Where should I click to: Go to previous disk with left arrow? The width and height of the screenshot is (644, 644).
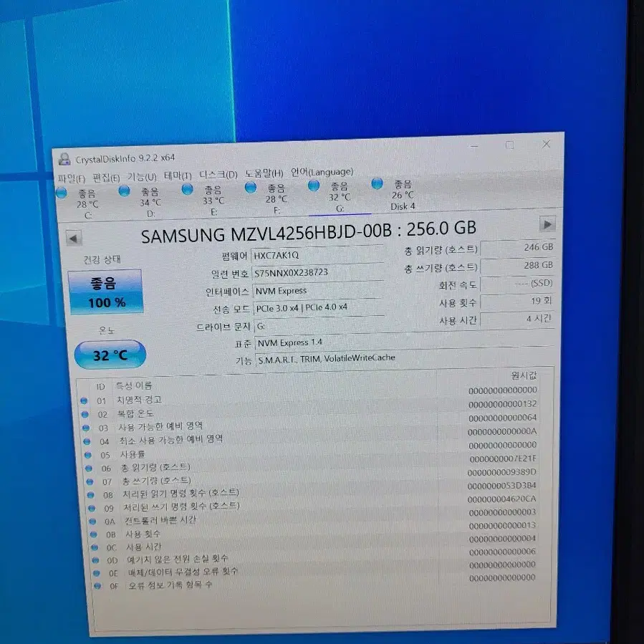74,239
